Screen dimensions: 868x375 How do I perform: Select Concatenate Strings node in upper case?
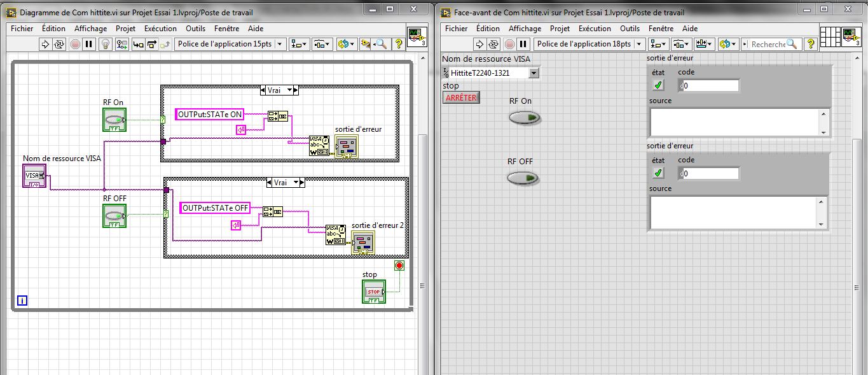click(277, 116)
